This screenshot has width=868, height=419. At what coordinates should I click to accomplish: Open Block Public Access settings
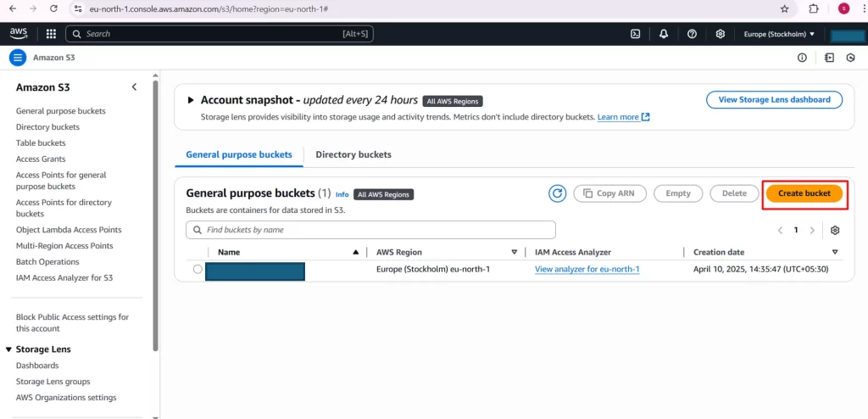click(x=73, y=322)
